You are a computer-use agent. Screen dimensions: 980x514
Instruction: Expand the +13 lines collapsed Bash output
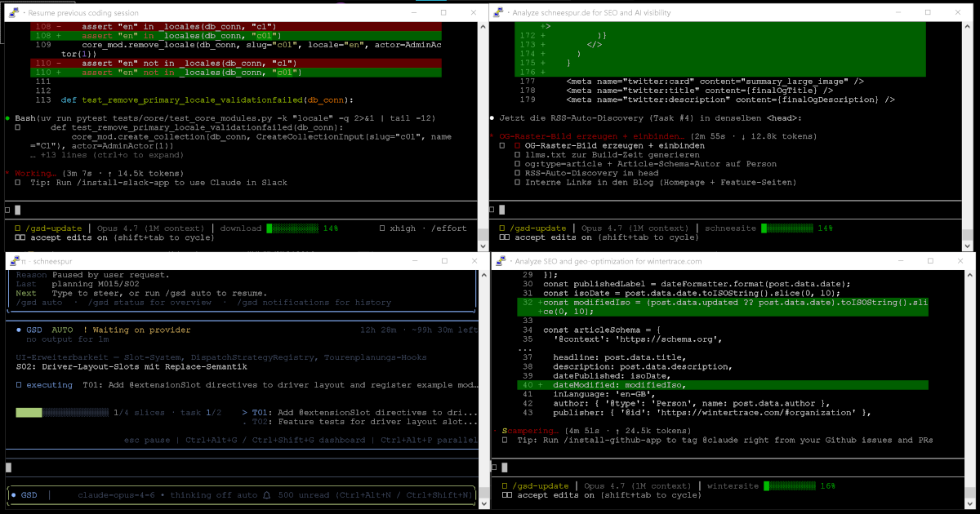tap(106, 154)
